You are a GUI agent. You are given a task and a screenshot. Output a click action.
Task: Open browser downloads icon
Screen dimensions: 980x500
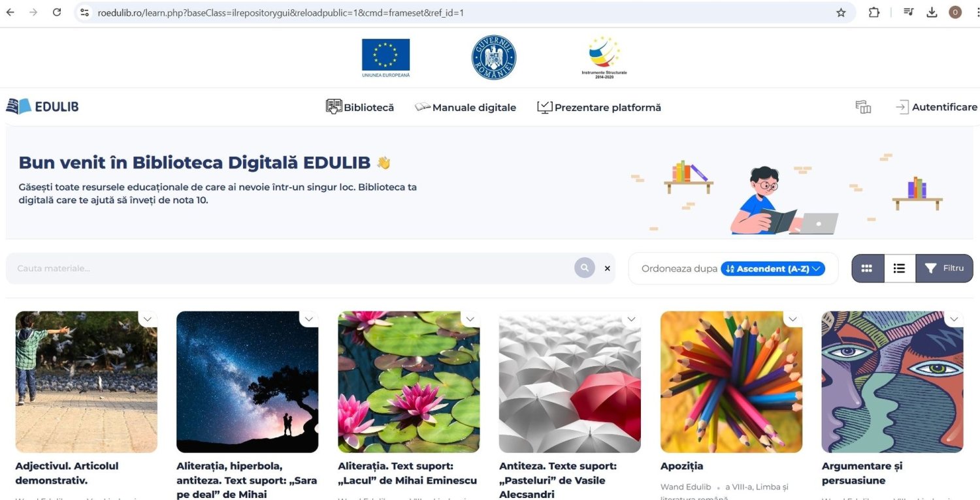pos(932,12)
